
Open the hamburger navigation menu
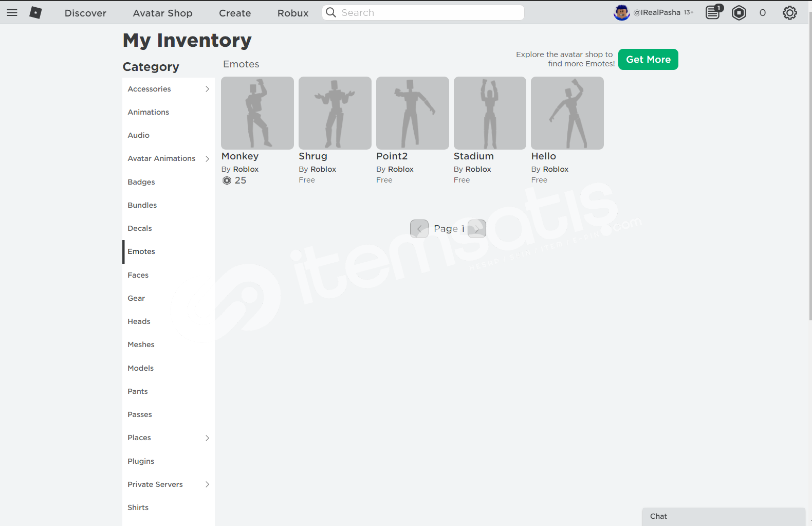click(x=12, y=13)
